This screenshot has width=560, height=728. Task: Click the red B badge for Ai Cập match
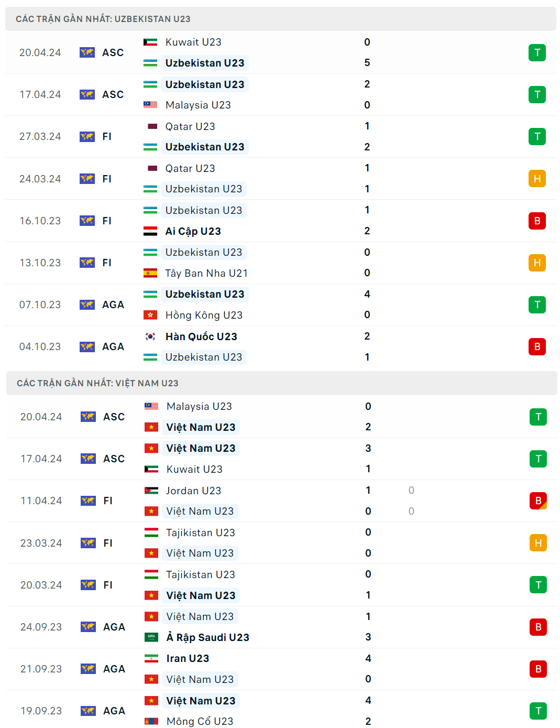click(x=537, y=221)
